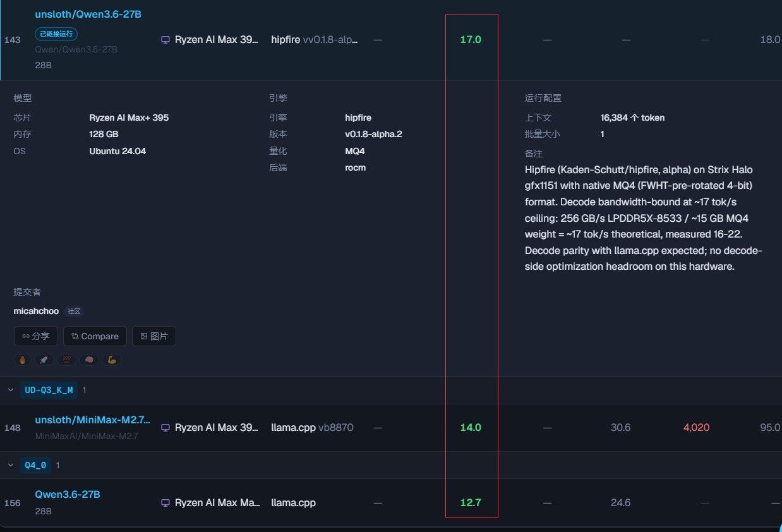Click the red 4,020 value
Image resolution: width=782 pixels, height=532 pixels.
tap(696, 428)
